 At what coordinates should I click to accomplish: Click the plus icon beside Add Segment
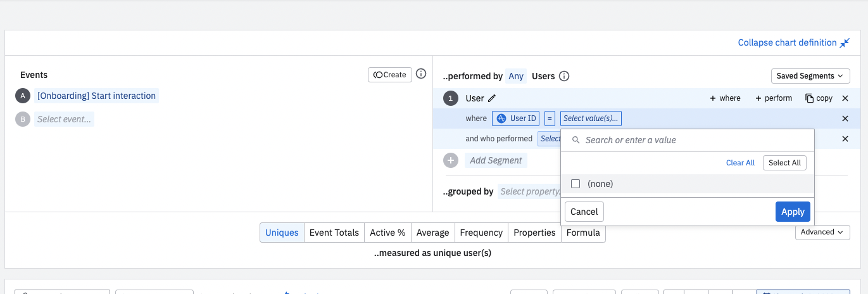(451, 160)
